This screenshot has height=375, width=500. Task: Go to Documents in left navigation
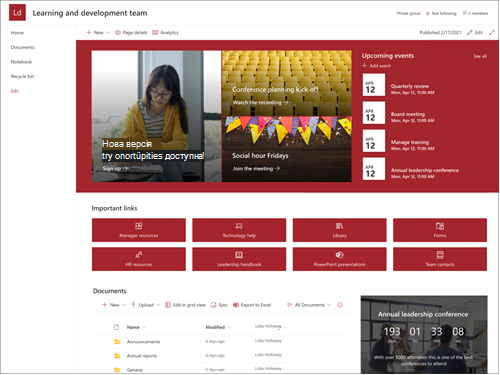[x=23, y=47]
